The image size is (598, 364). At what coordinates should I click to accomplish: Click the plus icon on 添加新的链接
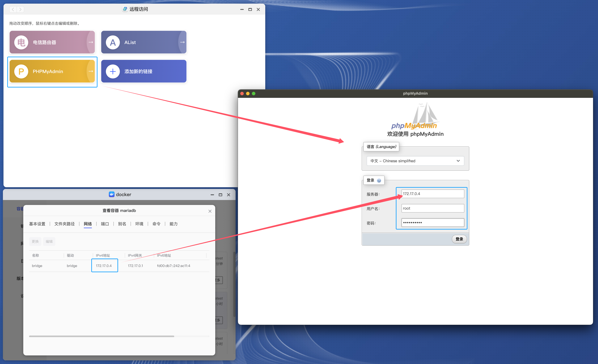113,71
